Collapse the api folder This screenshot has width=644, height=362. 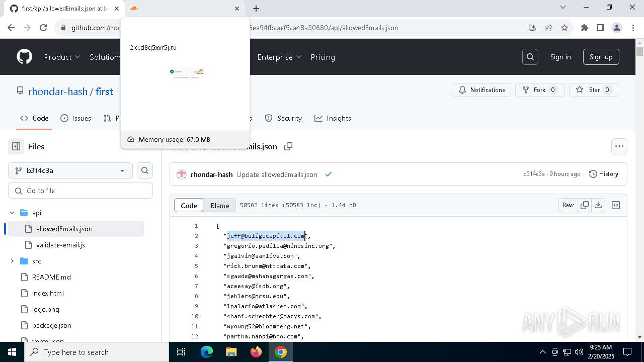(12, 213)
